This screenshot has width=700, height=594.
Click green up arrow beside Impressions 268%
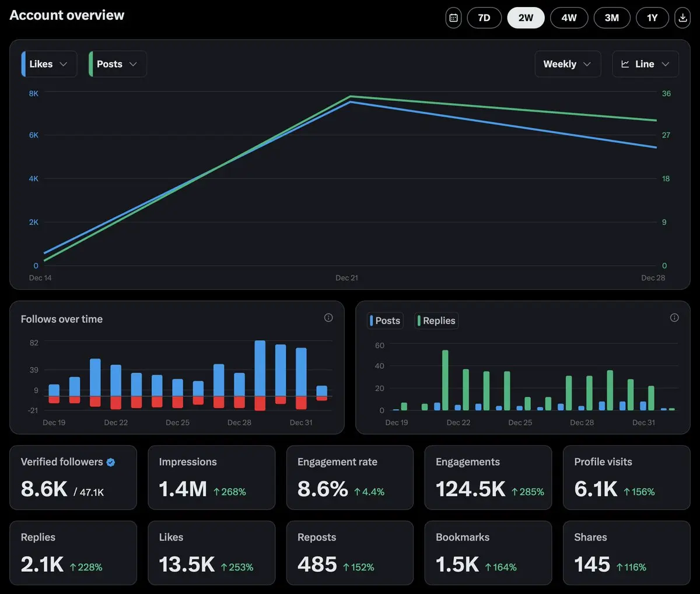pyautogui.click(x=216, y=492)
